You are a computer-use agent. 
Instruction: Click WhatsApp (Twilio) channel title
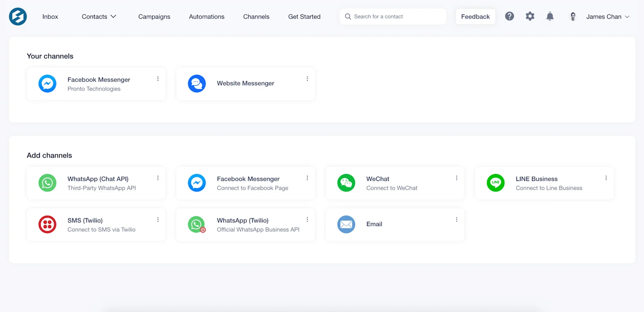coord(243,220)
